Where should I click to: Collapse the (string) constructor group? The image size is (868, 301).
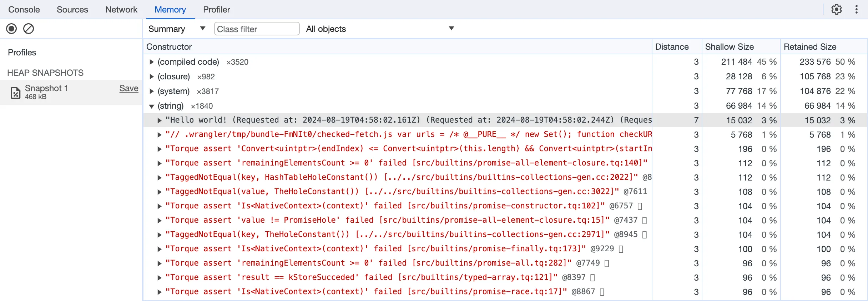[152, 106]
